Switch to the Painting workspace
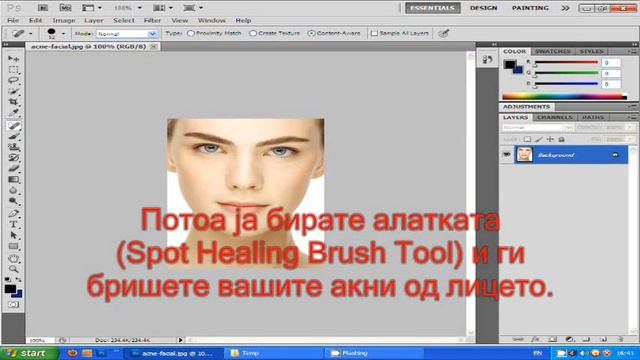640x360 pixels. tap(530, 8)
